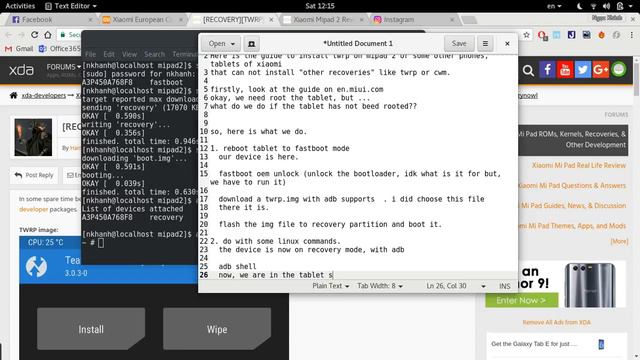The height and width of the screenshot is (360, 640).
Task: Switch to the Instagram browser tab
Action: point(412,20)
